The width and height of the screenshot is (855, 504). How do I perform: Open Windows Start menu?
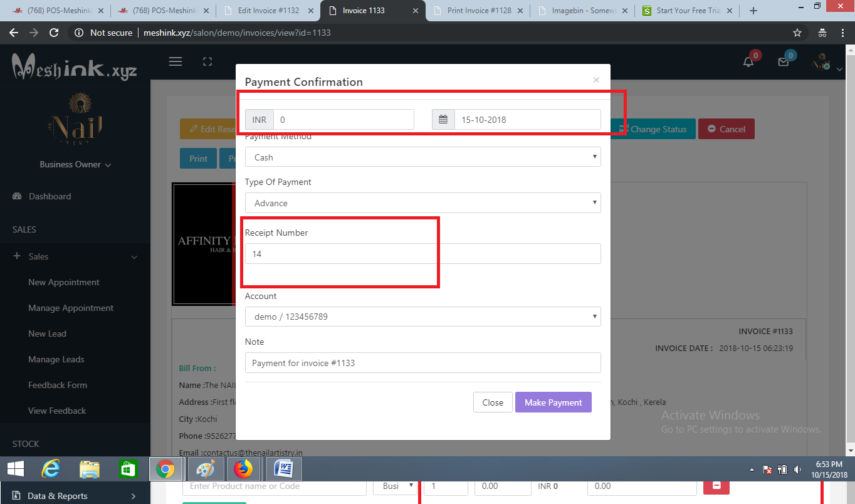point(15,469)
